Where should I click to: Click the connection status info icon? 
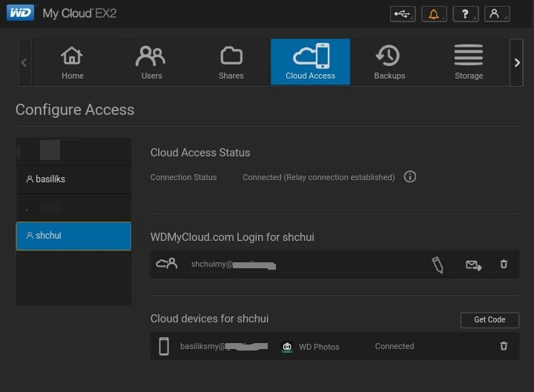coord(410,177)
